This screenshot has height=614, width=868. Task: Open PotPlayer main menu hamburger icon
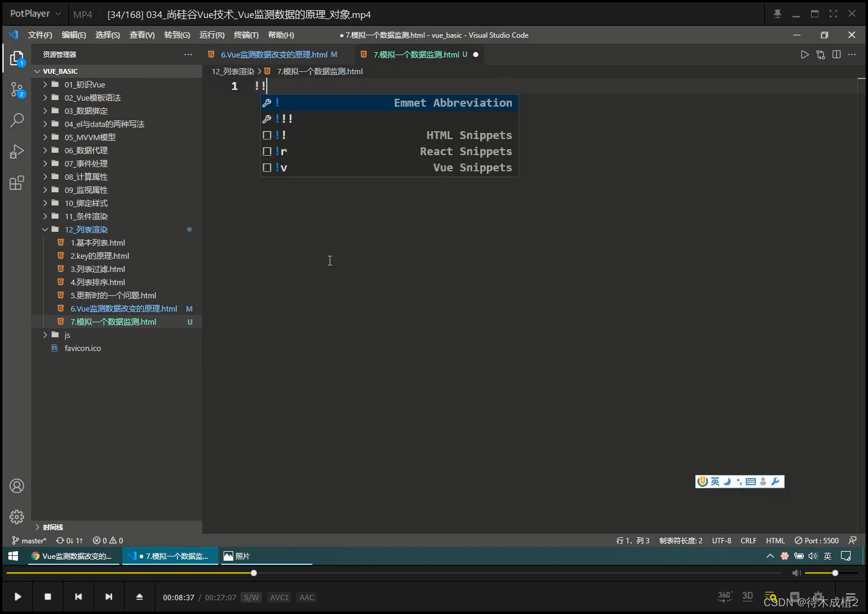[850, 597]
